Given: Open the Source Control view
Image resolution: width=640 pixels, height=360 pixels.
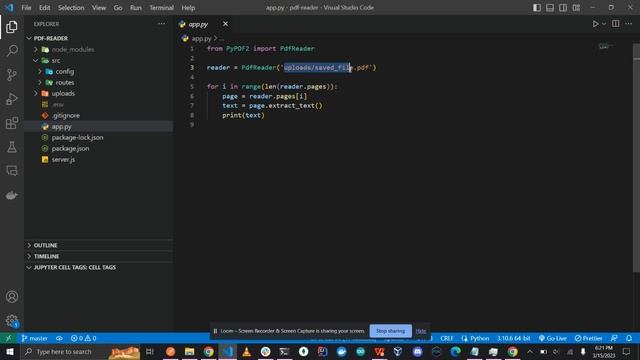Looking at the screenshot, I should 12,75.
